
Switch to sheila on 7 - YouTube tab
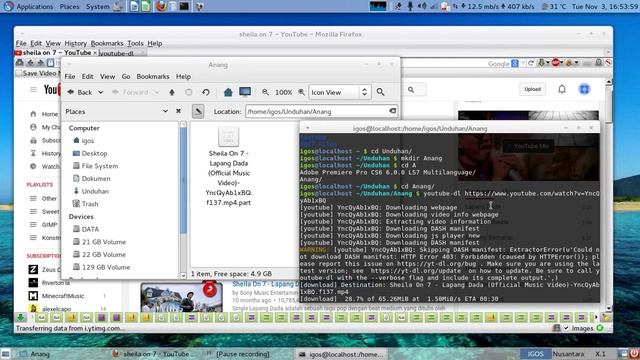point(56,53)
